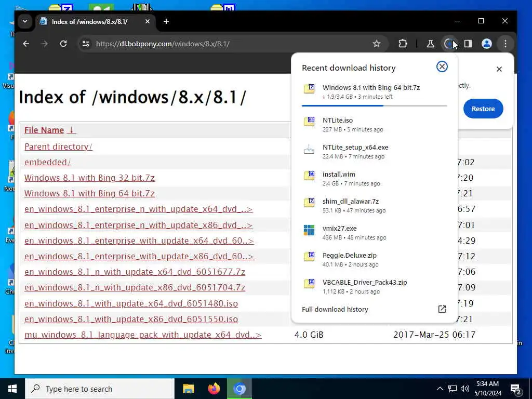The height and width of the screenshot is (399, 532).
Task: Click the Windows 8.1 download progress bar
Action: [374, 106]
